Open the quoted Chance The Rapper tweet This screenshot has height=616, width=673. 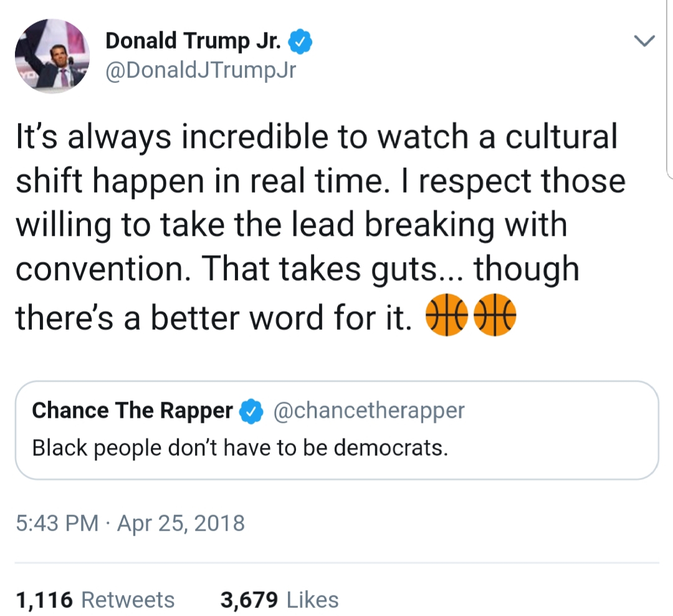tap(337, 430)
